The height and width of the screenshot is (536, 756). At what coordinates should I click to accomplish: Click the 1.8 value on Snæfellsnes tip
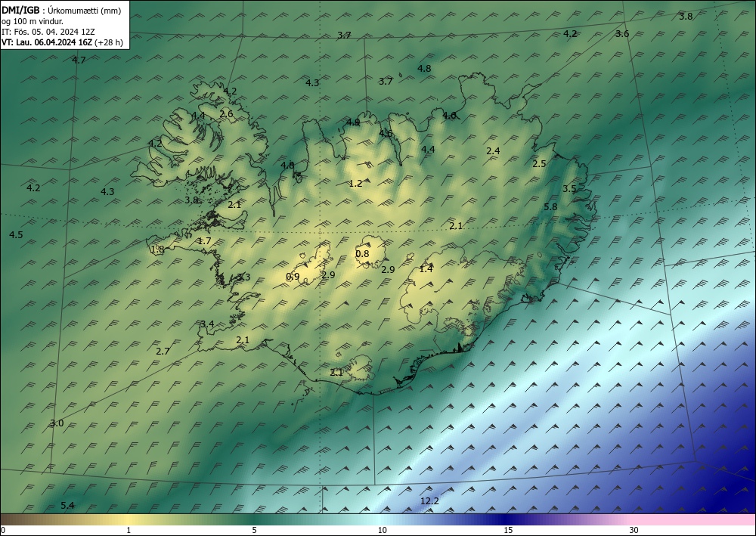(157, 249)
